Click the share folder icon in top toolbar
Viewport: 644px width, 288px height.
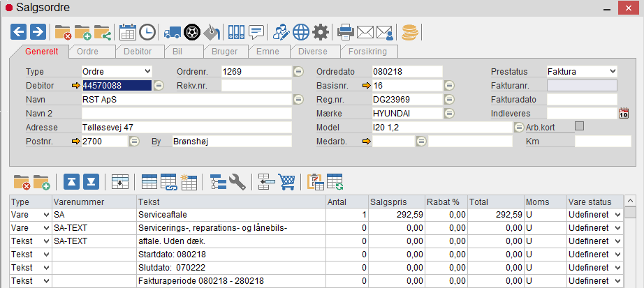(x=102, y=32)
